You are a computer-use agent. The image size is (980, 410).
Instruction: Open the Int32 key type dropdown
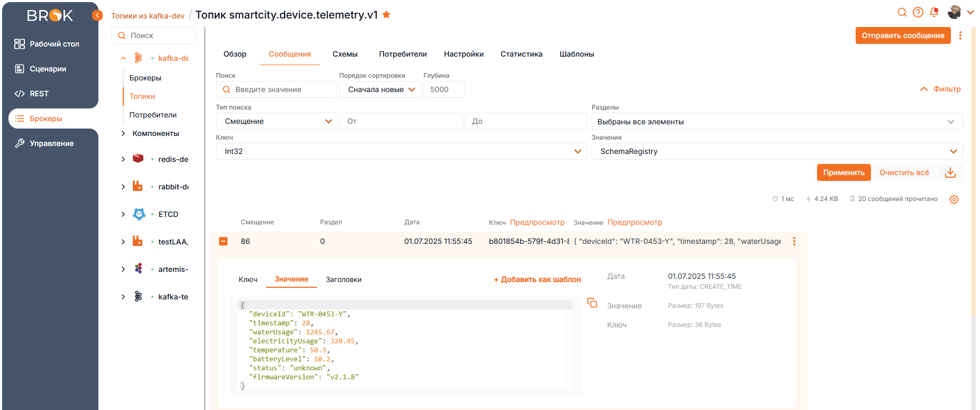pyautogui.click(x=401, y=151)
